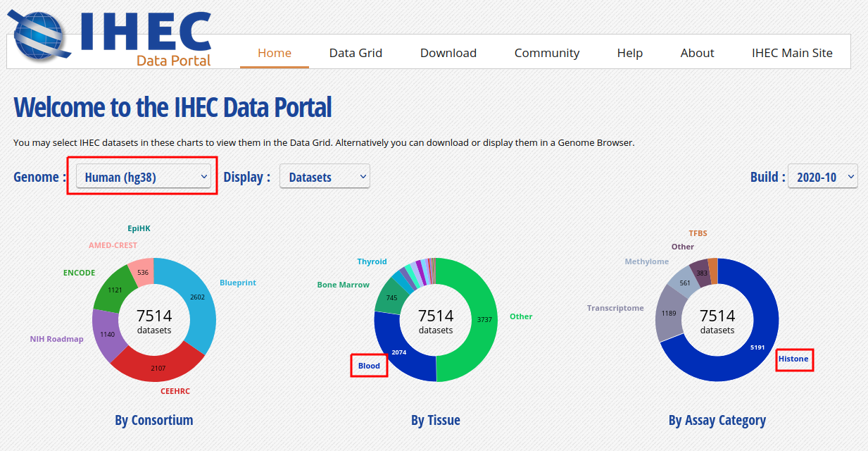The image size is (868, 451).
Task: Select the Methylome assay segment
Action: 683,282
